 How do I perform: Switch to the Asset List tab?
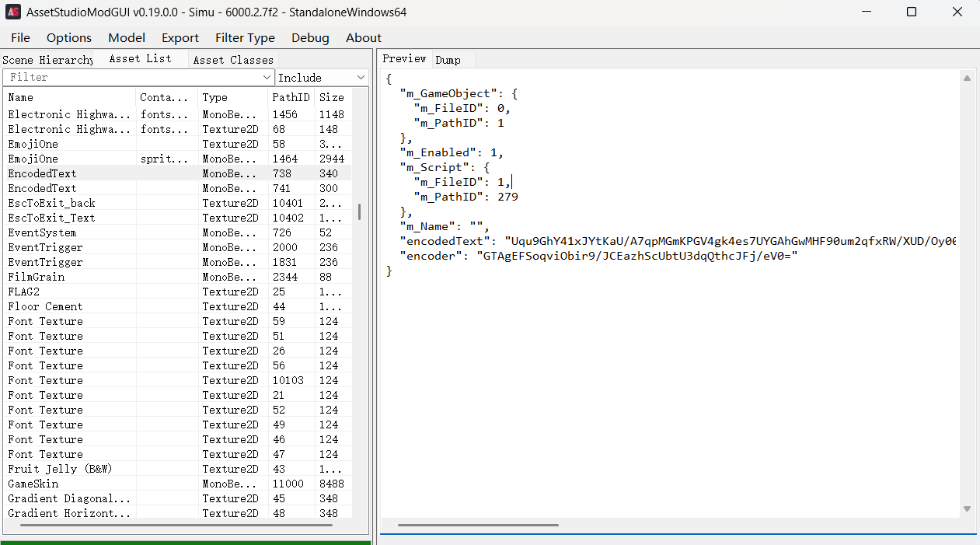pyautogui.click(x=141, y=59)
